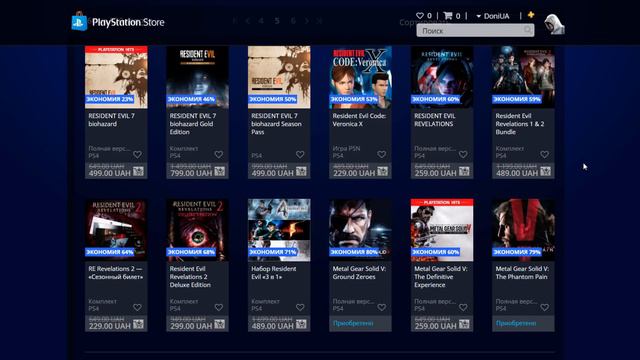
Task: Open the RESIDENT EVIL 7 biohazard cover art
Action: tap(116, 77)
